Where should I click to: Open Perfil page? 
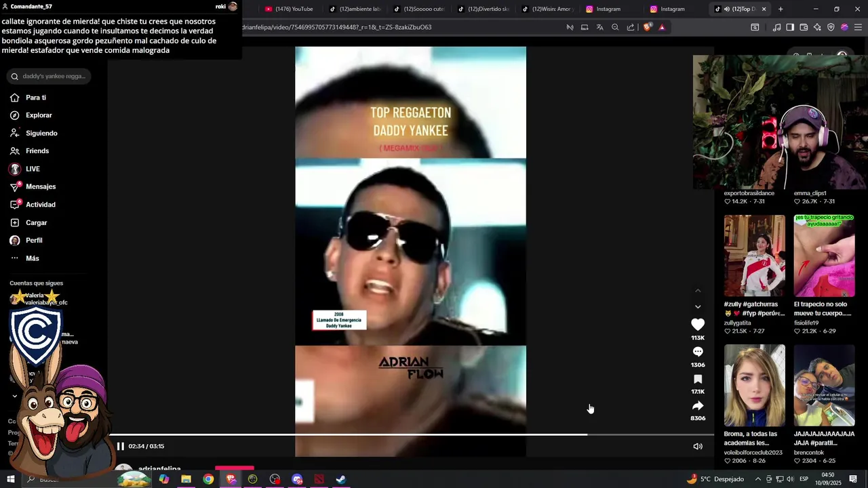pyautogui.click(x=26, y=241)
